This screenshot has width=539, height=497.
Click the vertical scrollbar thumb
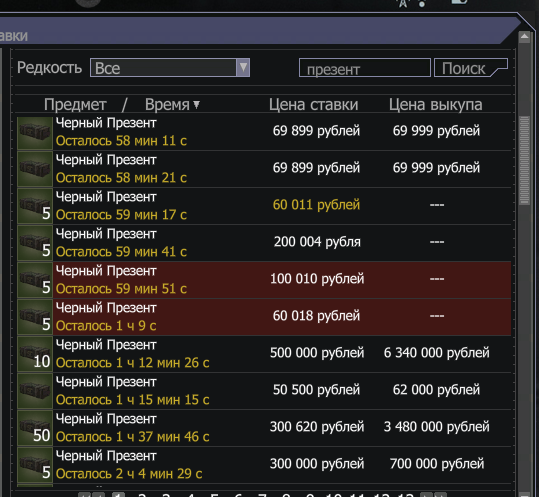(524, 160)
